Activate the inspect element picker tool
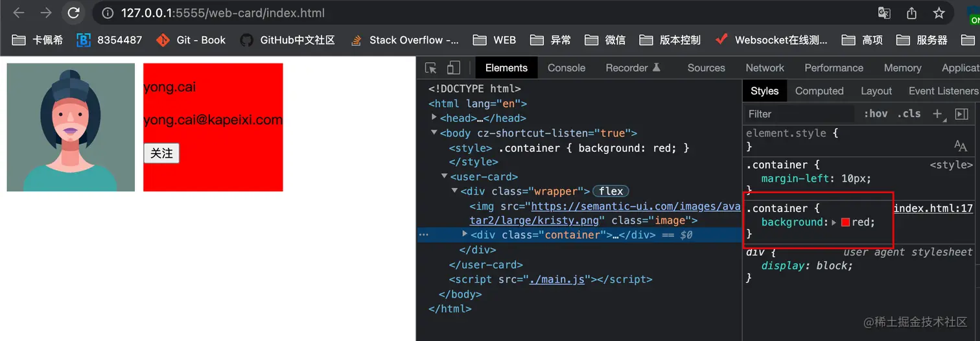The image size is (980, 341). click(430, 67)
